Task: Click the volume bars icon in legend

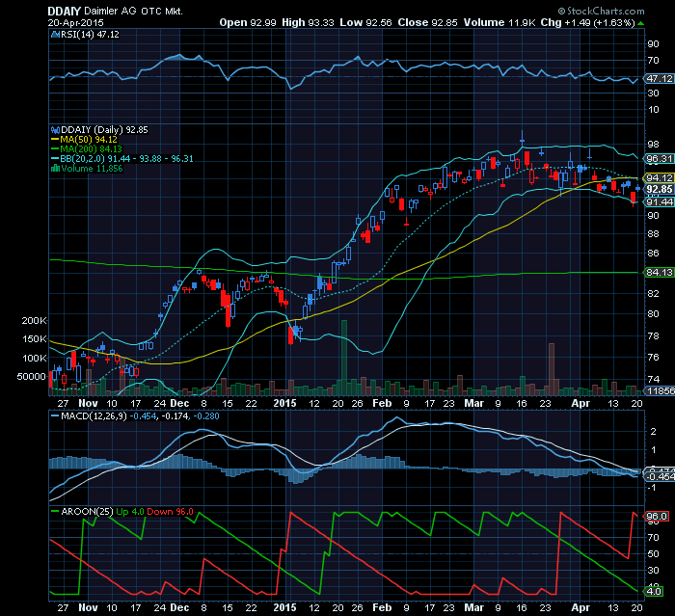Action: coord(55,169)
